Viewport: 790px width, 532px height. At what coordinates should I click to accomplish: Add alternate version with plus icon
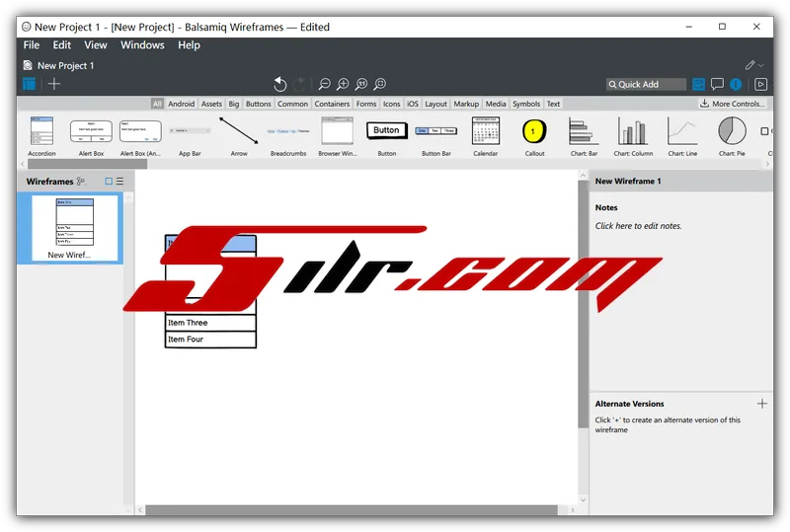[761, 404]
